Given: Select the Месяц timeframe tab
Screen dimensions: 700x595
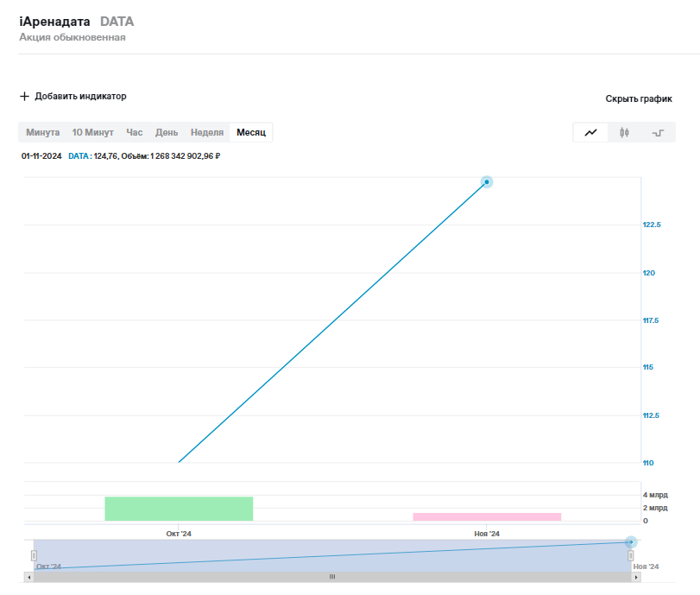Looking at the screenshot, I should pos(251,133).
